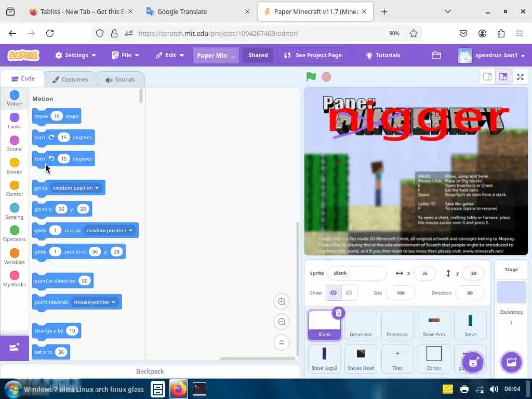Click the project title field

pos(216,55)
